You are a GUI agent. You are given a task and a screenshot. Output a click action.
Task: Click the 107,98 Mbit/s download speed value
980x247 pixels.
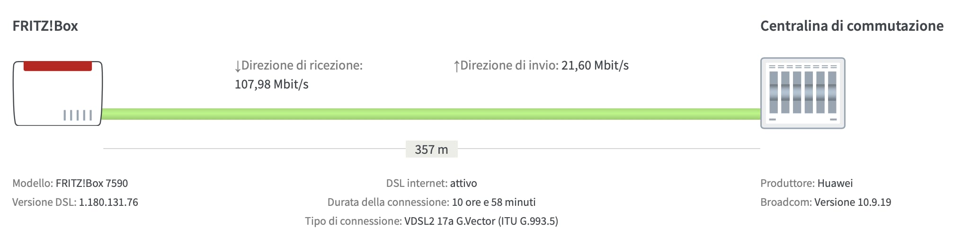[271, 85]
